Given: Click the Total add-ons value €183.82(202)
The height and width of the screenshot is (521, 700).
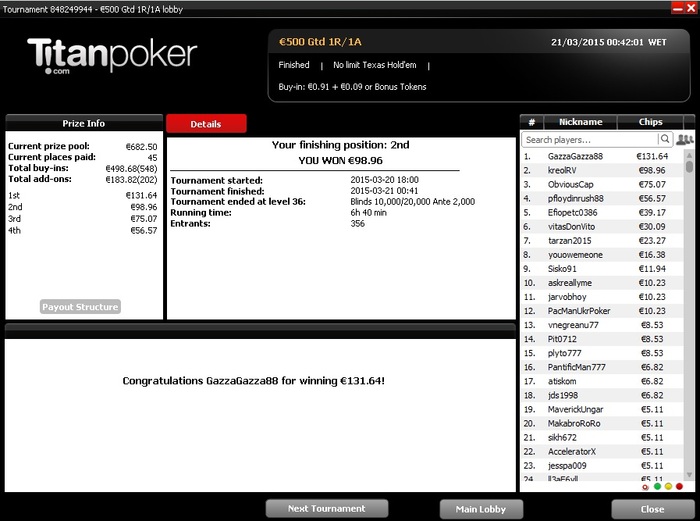Looking at the screenshot, I should click(x=131, y=179).
